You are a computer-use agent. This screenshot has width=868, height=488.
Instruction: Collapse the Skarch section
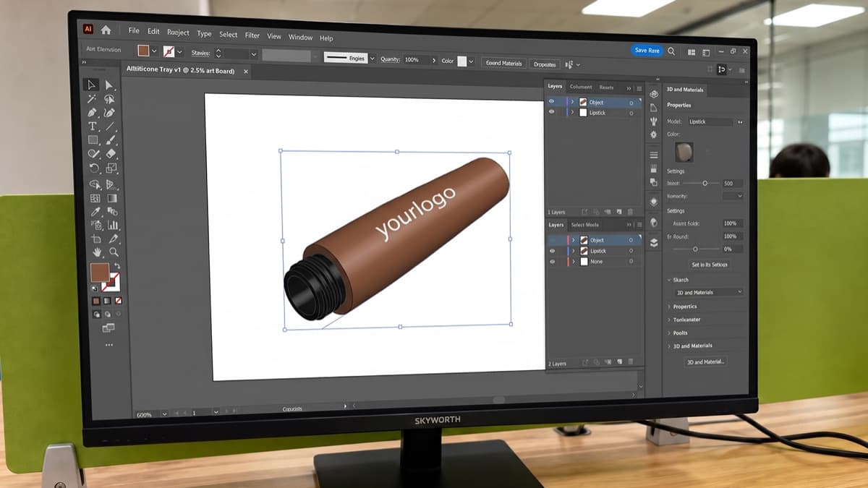[x=668, y=280]
